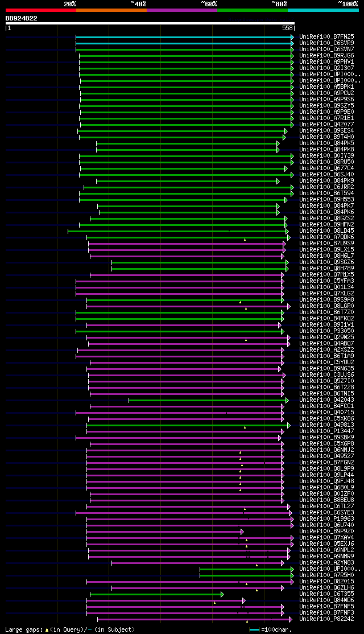Screen dimensions: 364x634
Task: Click the purple alignment bar for UniRef100_Q84WD6
Action: coord(166,601)
